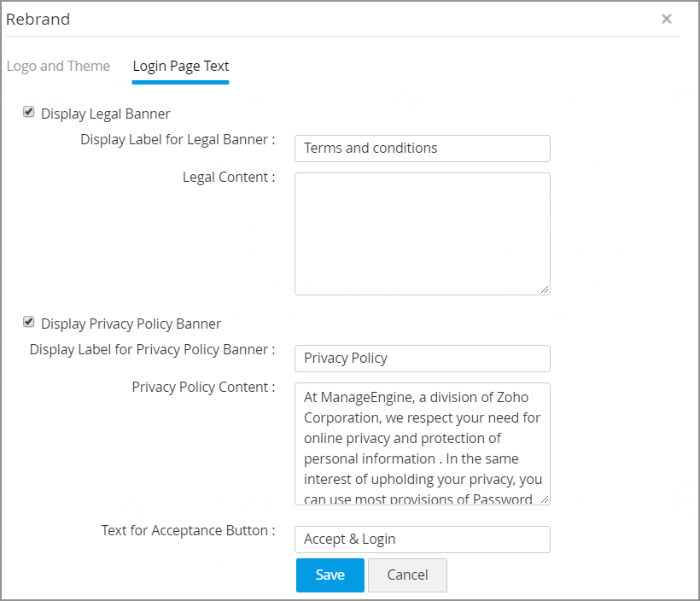
Task: Click the Rebrand dialog title
Action: 38,19
